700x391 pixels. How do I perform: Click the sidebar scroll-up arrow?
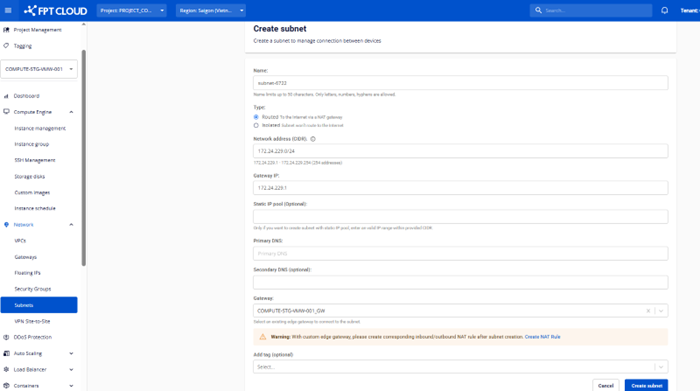coord(83,25)
